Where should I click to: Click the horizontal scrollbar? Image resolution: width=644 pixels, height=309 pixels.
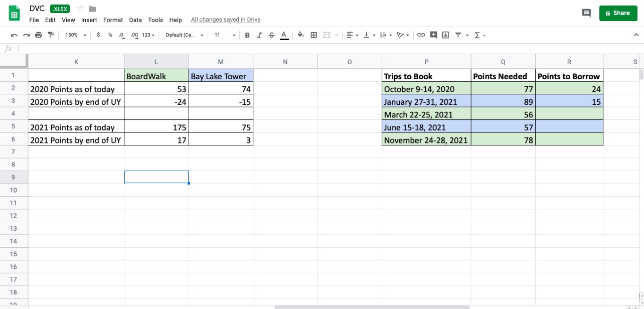pyautogui.click(x=372, y=307)
